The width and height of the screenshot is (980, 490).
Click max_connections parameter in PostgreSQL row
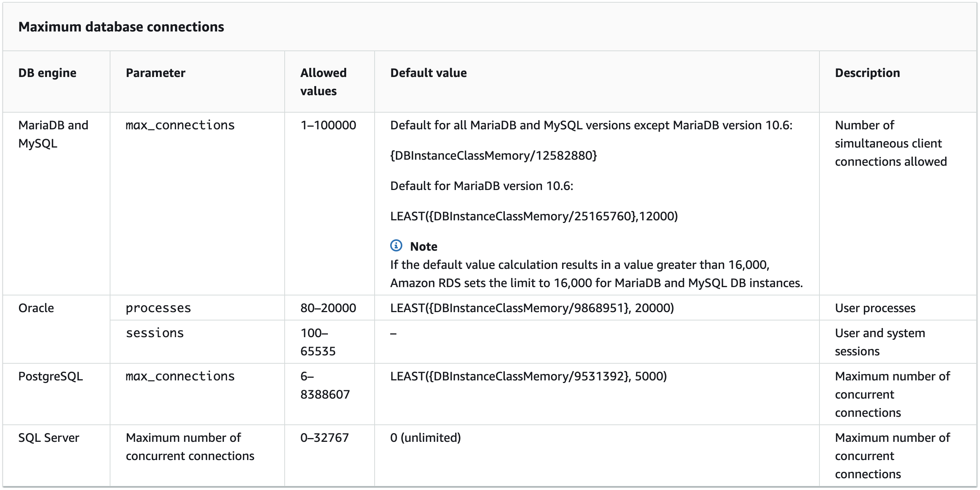point(180,376)
